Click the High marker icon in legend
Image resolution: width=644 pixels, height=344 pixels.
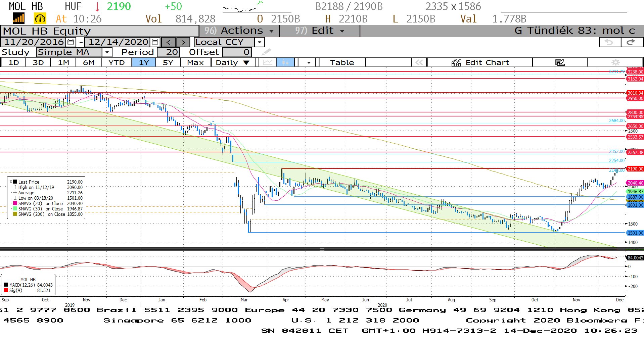(x=15, y=187)
